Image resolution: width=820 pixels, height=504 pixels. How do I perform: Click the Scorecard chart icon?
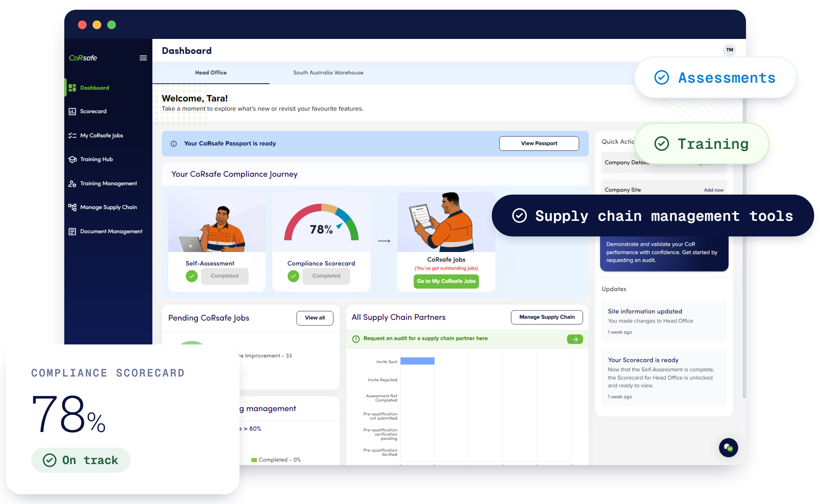72,111
